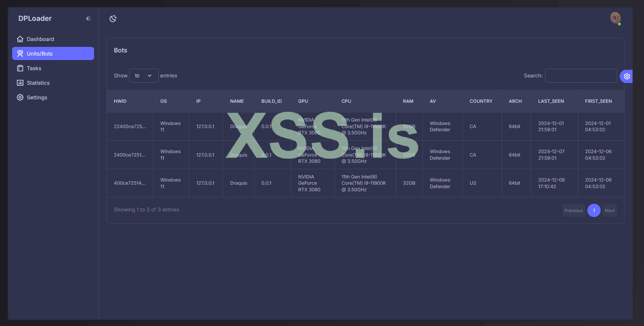Sort table by ARCH column header
Viewport: 644px width, 326px height.
pos(517,101)
